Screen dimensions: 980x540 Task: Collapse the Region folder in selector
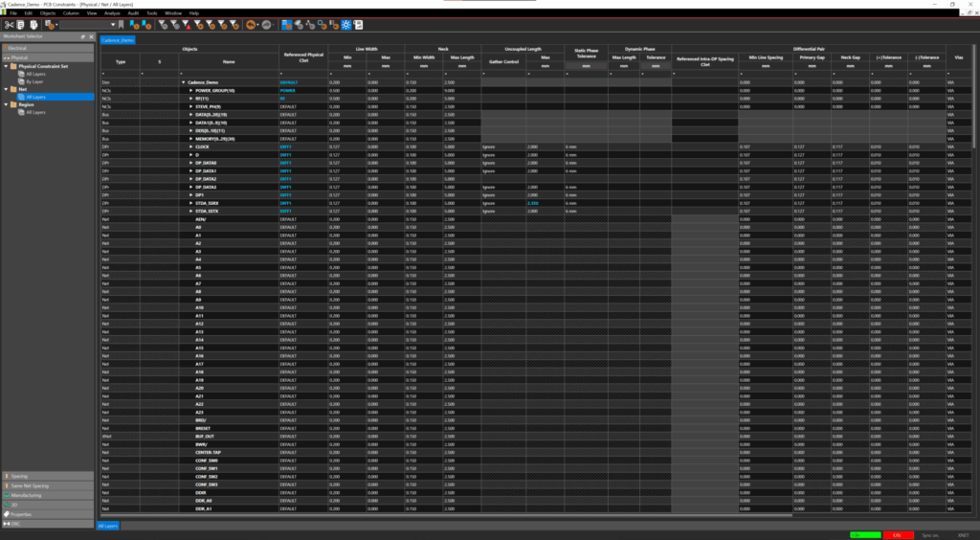(x=7, y=105)
